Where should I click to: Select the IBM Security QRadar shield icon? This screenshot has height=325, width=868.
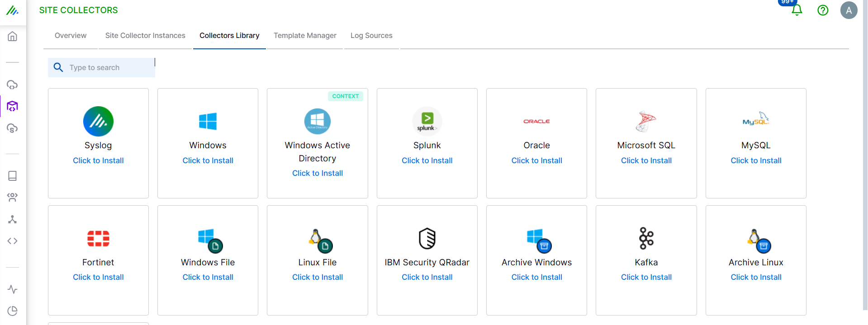[427, 239]
